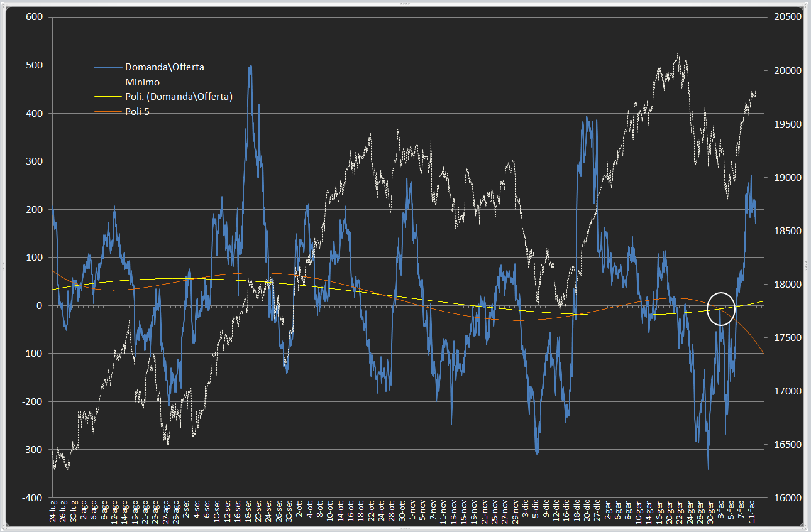Select the Domanda\Offerta legend entry
The height and width of the screenshot is (532, 811).
pyautogui.click(x=148, y=67)
